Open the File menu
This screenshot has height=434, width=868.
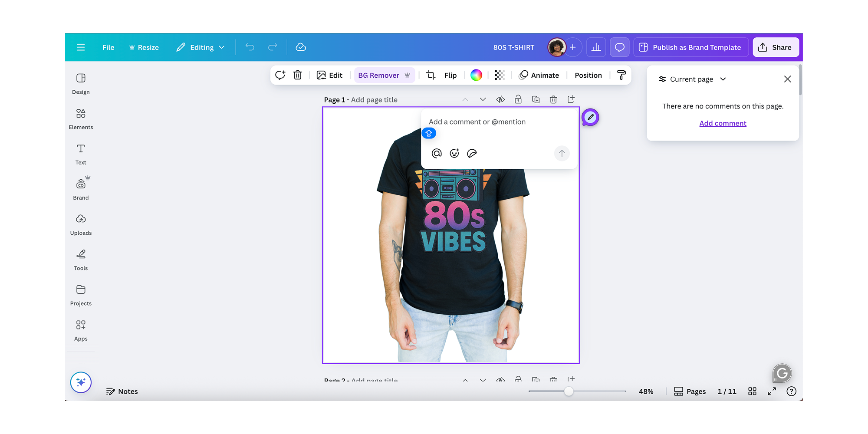coord(108,47)
